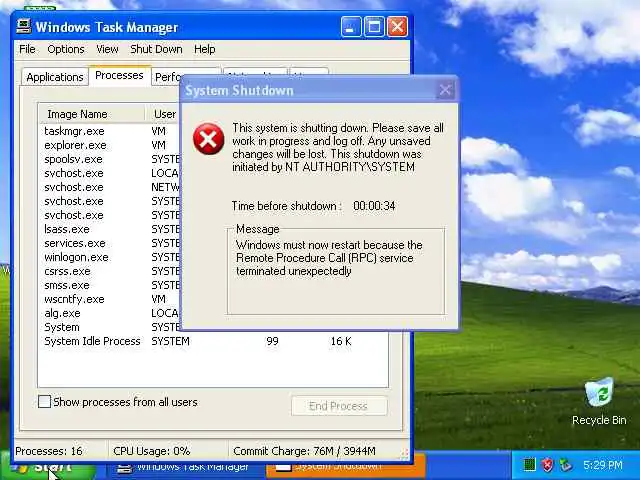This screenshot has width=640, height=480.
Task: Click the shutdown countdown 00:00:34
Action: pyautogui.click(x=374, y=206)
